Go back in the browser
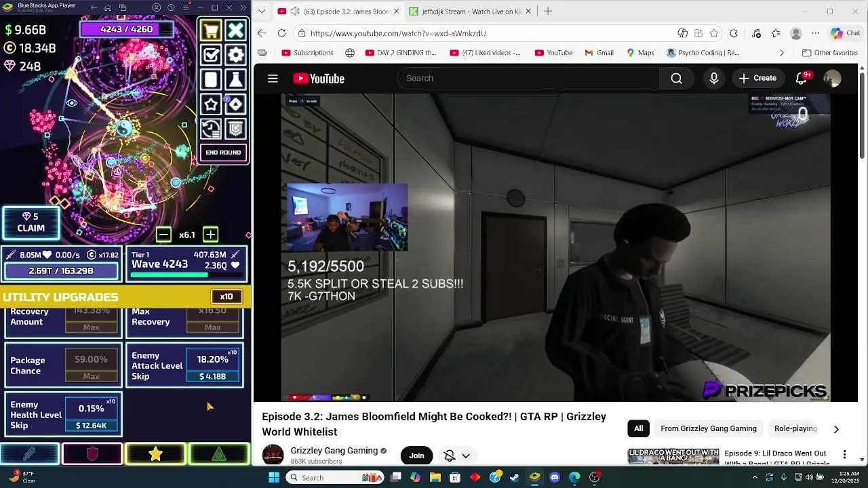 tap(262, 33)
